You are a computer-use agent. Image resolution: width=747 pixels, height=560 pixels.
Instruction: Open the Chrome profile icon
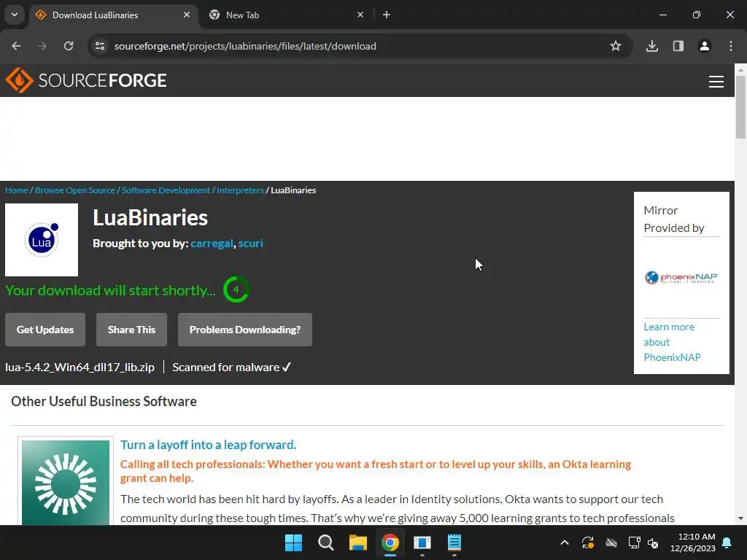point(705,46)
